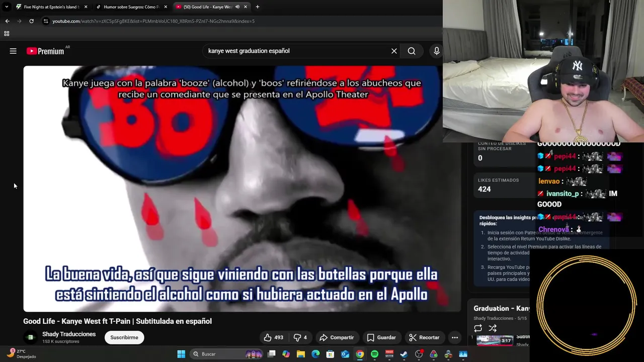Click the Graduation playlist title

[502, 308]
